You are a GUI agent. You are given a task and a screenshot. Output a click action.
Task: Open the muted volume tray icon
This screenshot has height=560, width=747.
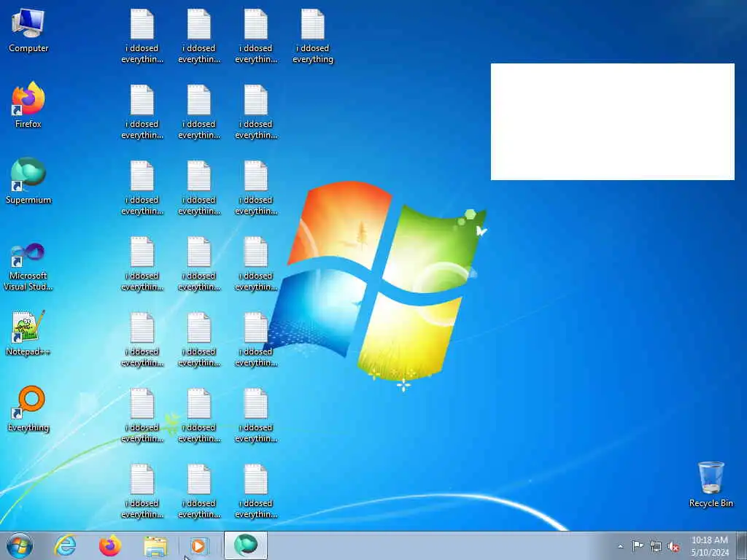coord(673,547)
